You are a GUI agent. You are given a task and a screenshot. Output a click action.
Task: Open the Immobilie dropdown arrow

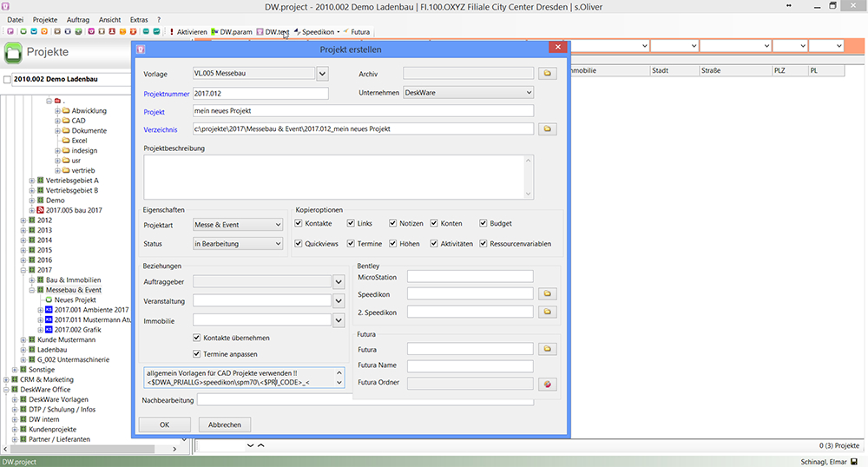[339, 320]
